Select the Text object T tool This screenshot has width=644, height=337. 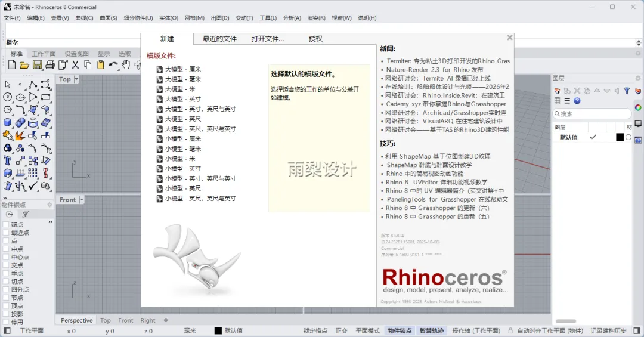(x=7, y=160)
